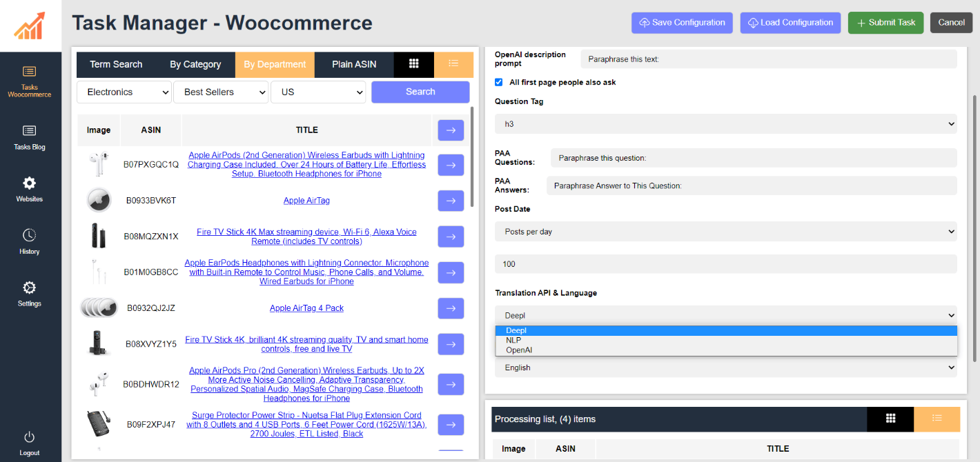Add Apple AirTag single item via arrow
The image size is (980, 462).
coord(451,201)
